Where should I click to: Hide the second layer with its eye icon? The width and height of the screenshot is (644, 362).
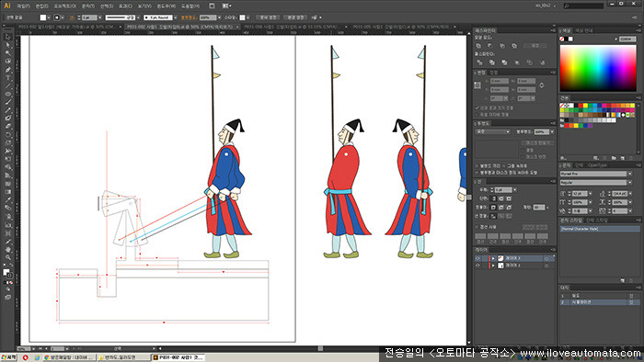click(x=477, y=266)
